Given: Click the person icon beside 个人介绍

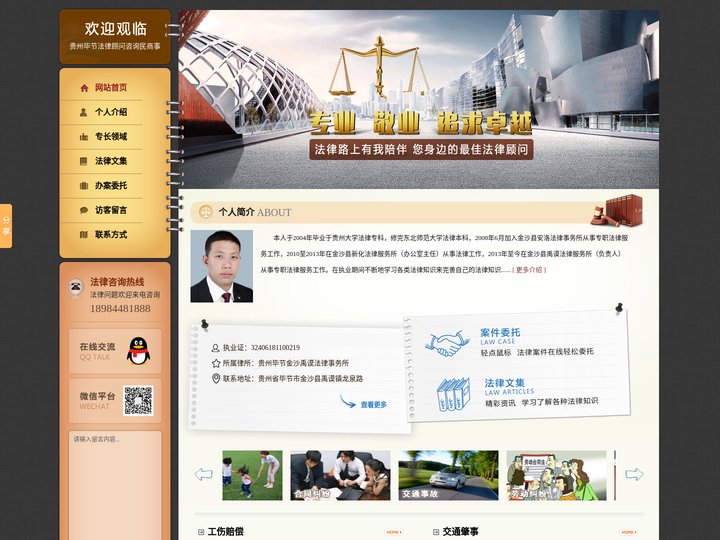Looking at the screenshot, I should (84, 112).
